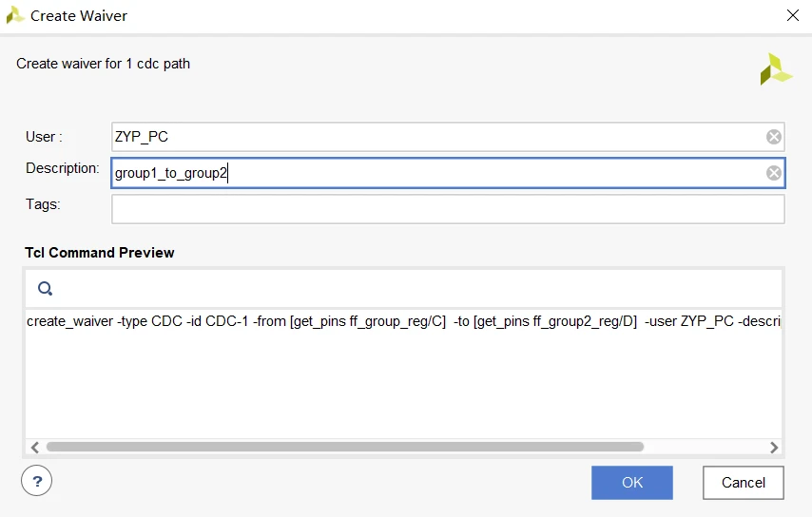Clear the User field with its X icon
Image resolution: width=812 pixels, height=517 pixels.
(x=774, y=137)
